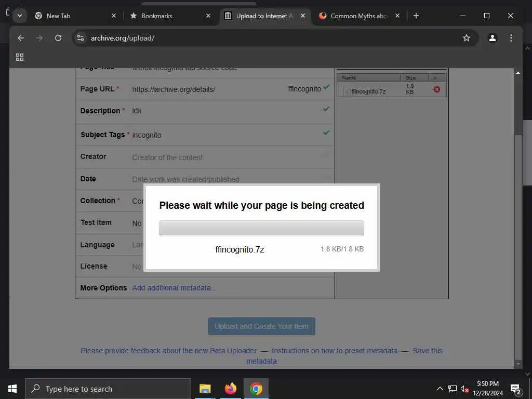This screenshot has height=399, width=532.
Task: Click the Type here to search box
Action: 108,389
